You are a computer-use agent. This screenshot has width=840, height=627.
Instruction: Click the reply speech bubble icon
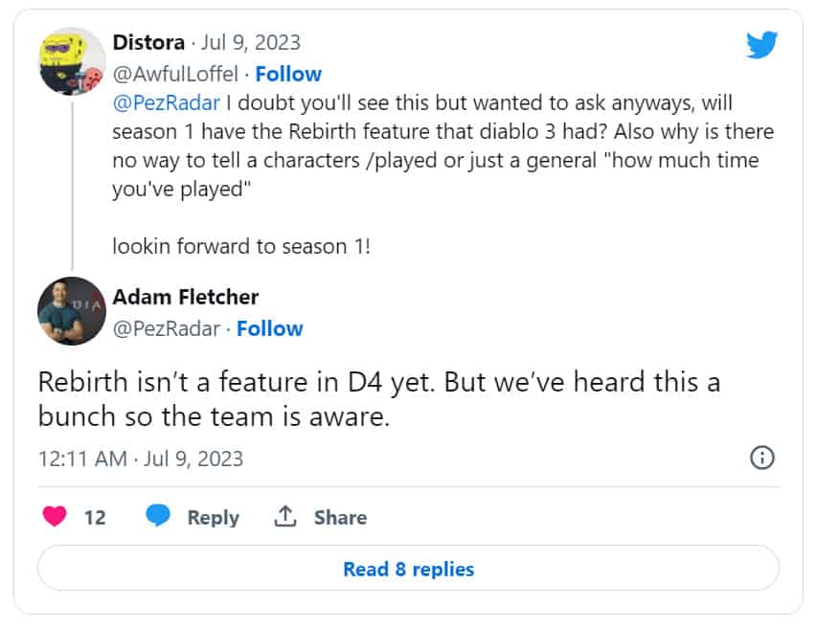158,517
